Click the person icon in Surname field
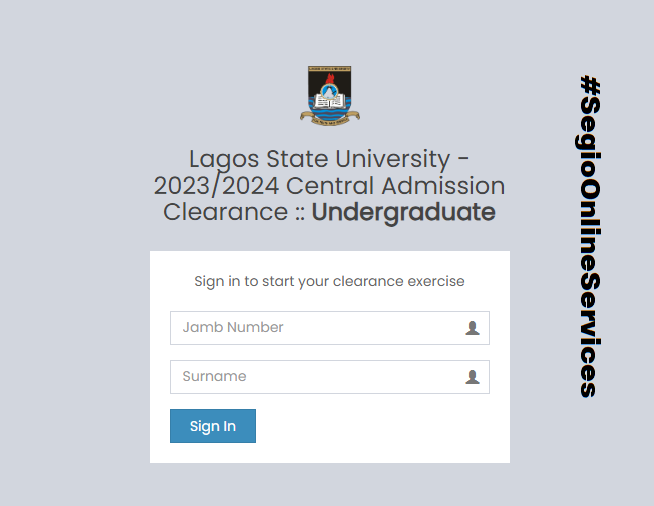This screenshot has height=506, width=654. pyautogui.click(x=472, y=377)
